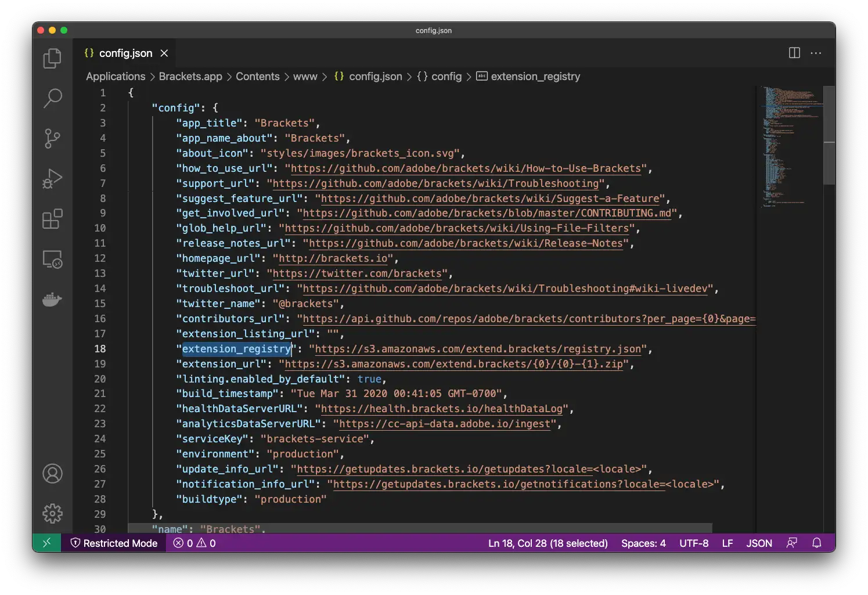The image size is (868, 595).
Task: Open the errors and warnings problems indicator
Action: pos(195,543)
